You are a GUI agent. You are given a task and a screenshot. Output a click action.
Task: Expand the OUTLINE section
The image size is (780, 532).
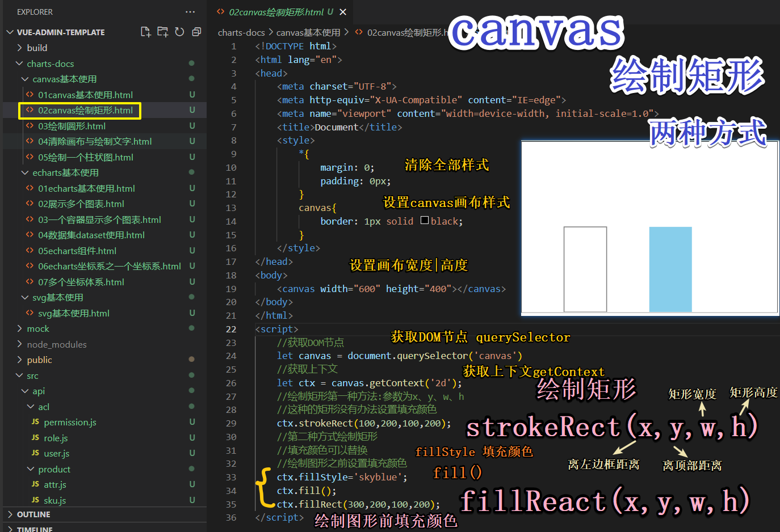click(34, 514)
